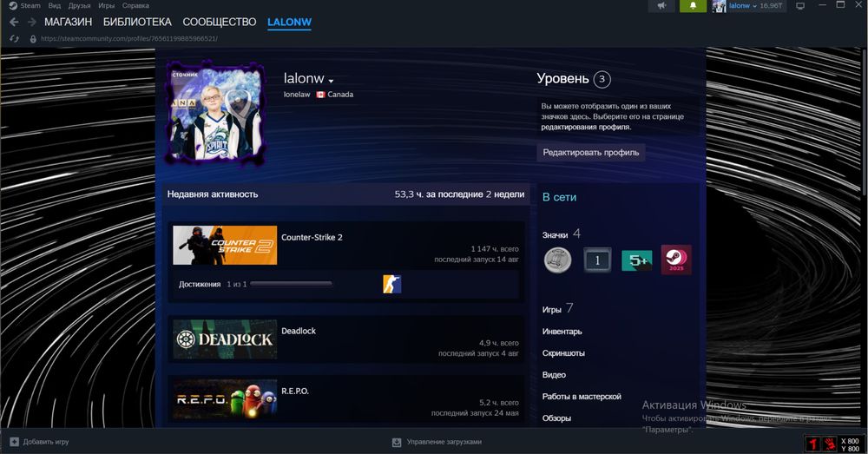Open the R.E.P.O. banner image

225,398
